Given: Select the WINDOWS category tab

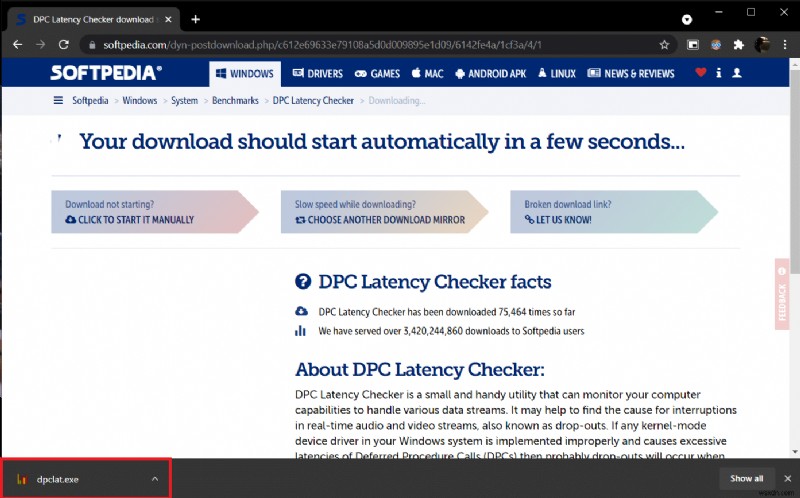Looking at the screenshot, I should (245, 73).
